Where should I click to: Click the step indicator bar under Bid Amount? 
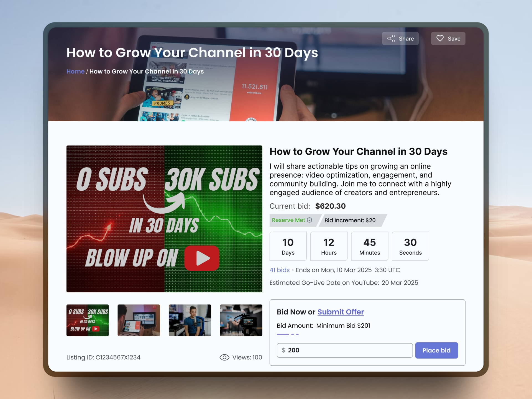[x=288, y=334]
